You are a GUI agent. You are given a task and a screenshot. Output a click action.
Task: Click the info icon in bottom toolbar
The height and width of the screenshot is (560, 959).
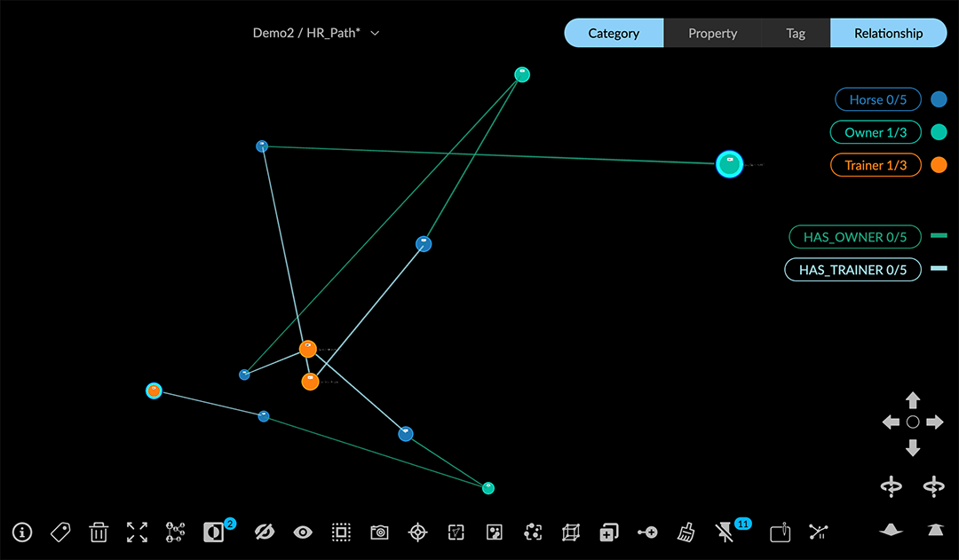click(x=22, y=532)
